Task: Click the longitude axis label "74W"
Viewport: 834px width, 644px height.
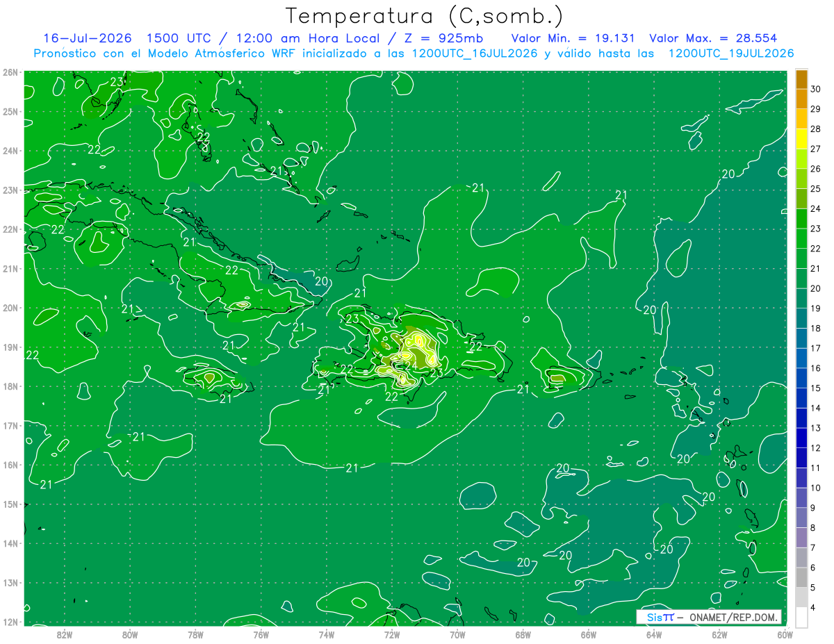Action: 327,634
